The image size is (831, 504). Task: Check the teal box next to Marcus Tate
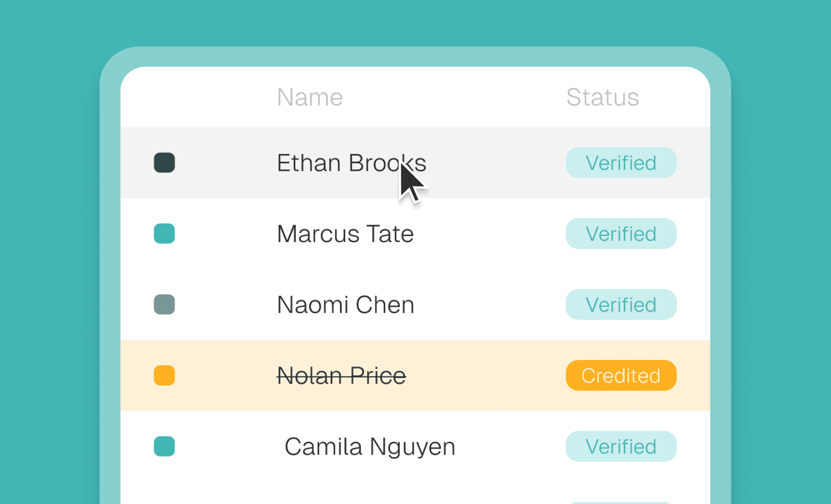pyautogui.click(x=164, y=234)
